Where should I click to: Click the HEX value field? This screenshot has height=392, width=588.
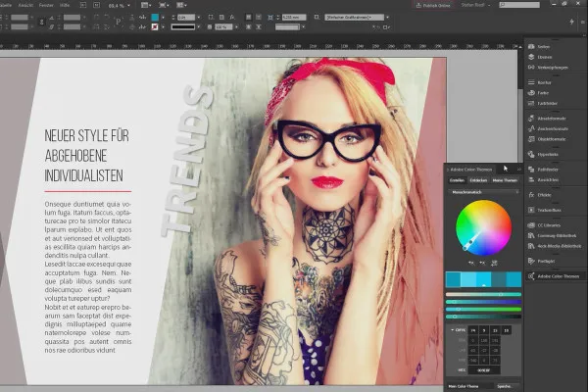coord(484,369)
